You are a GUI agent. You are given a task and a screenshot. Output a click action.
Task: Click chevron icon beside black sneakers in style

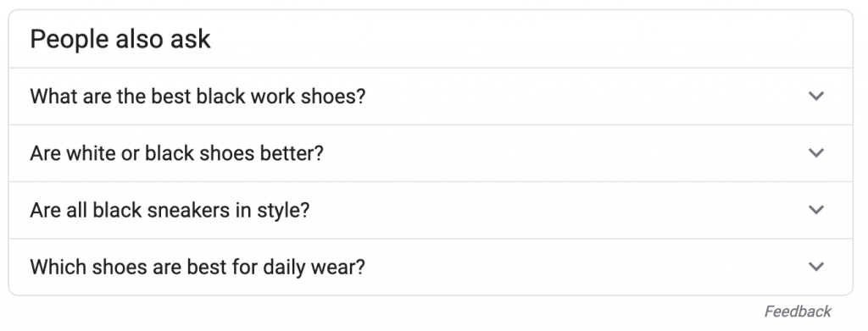pyautogui.click(x=816, y=210)
